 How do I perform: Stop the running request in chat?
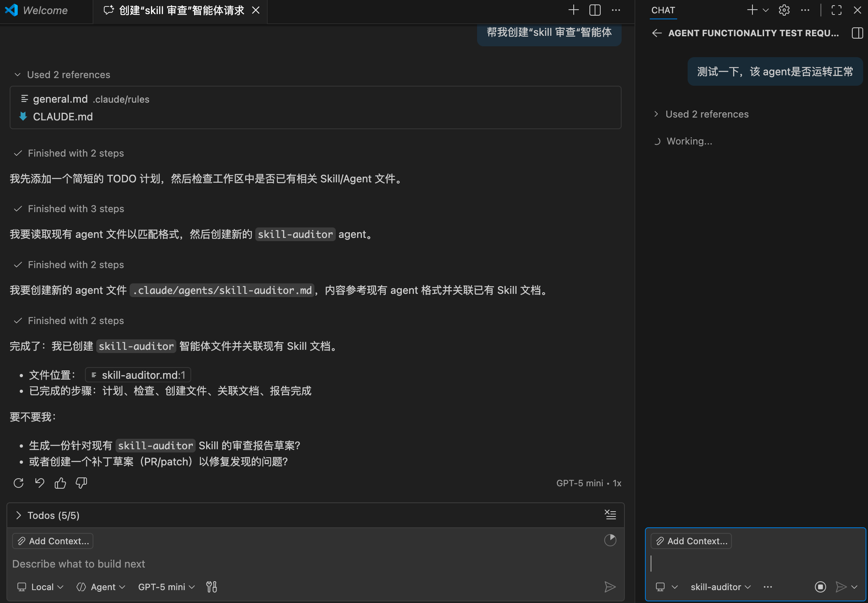tap(820, 587)
